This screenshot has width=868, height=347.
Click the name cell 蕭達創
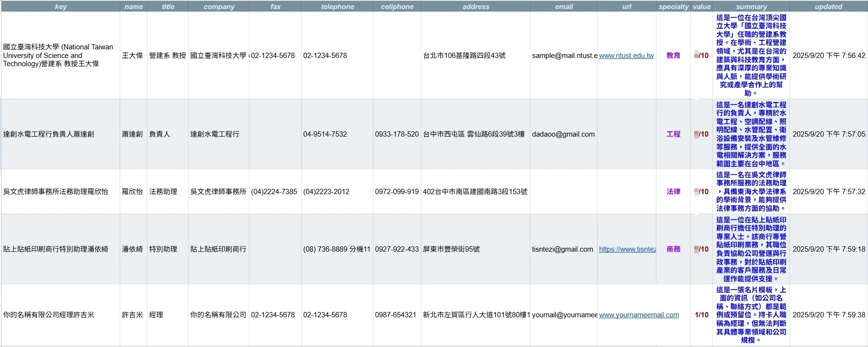pos(133,134)
